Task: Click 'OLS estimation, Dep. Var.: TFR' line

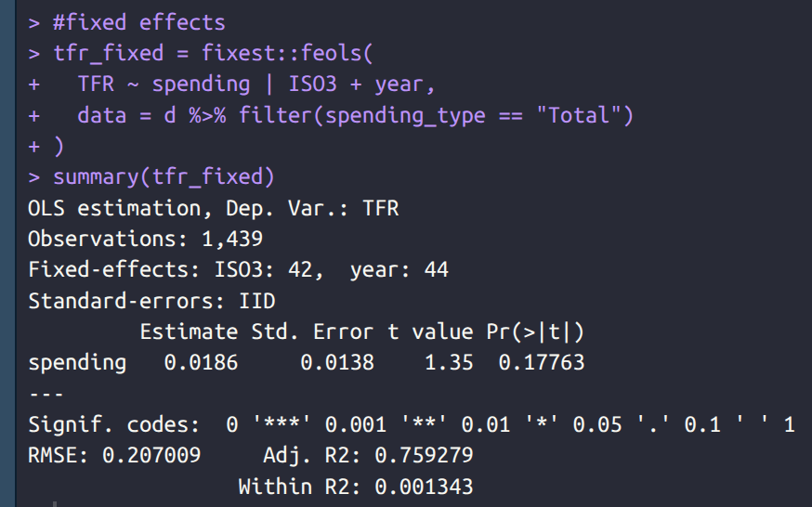Action: click(x=213, y=208)
